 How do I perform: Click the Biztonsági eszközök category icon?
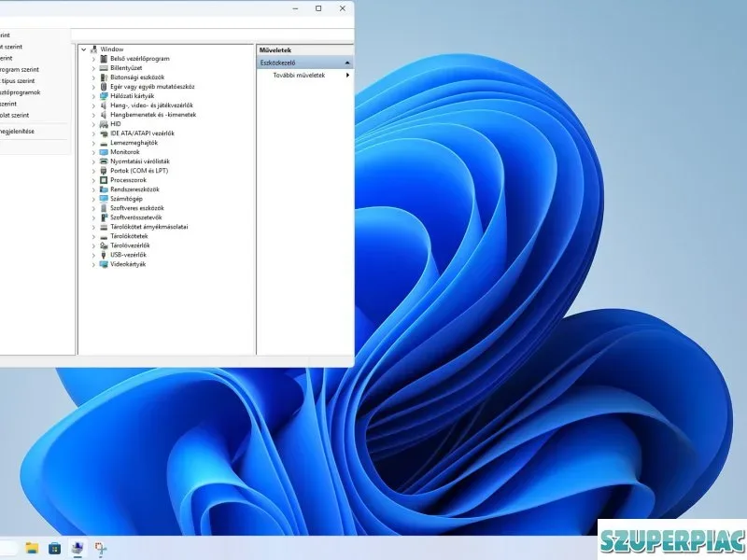tap(104, 77)
